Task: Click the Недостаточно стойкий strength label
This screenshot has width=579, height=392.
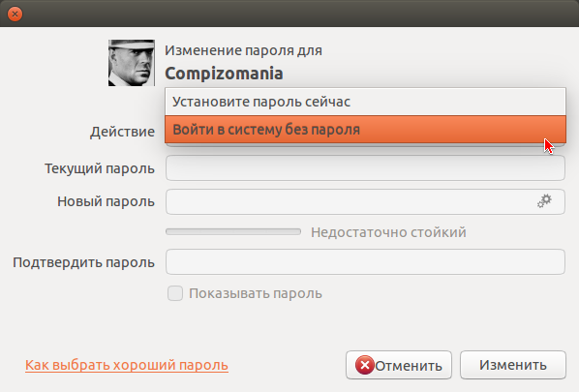Action: coord(388,232)
